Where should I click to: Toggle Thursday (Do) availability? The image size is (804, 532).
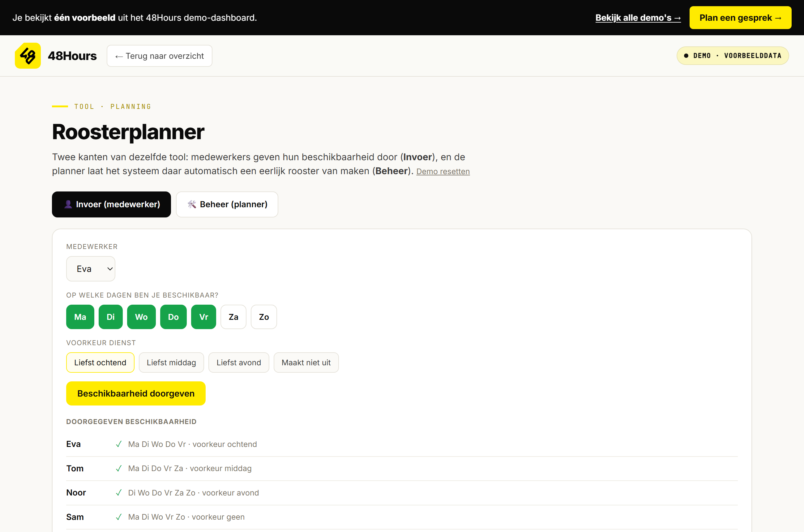coord(173,317)
